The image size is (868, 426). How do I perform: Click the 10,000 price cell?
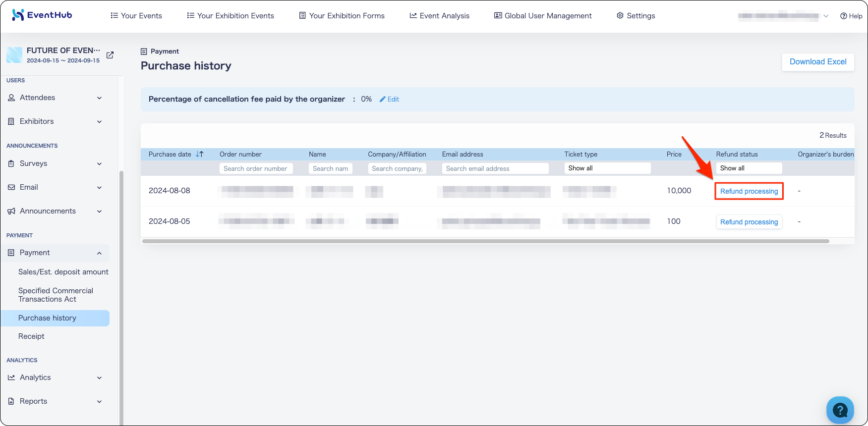point(679,191)
